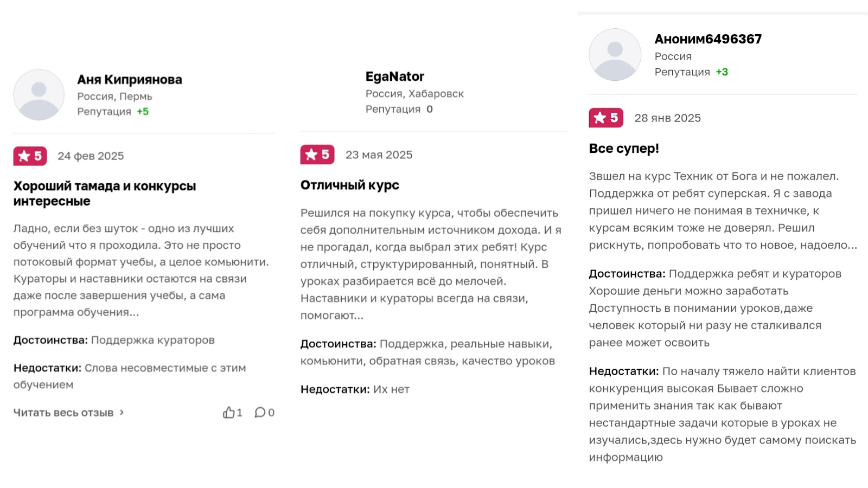Open Аня Киприянова's profile
The image size is (868, 488).
pos(130,79)
